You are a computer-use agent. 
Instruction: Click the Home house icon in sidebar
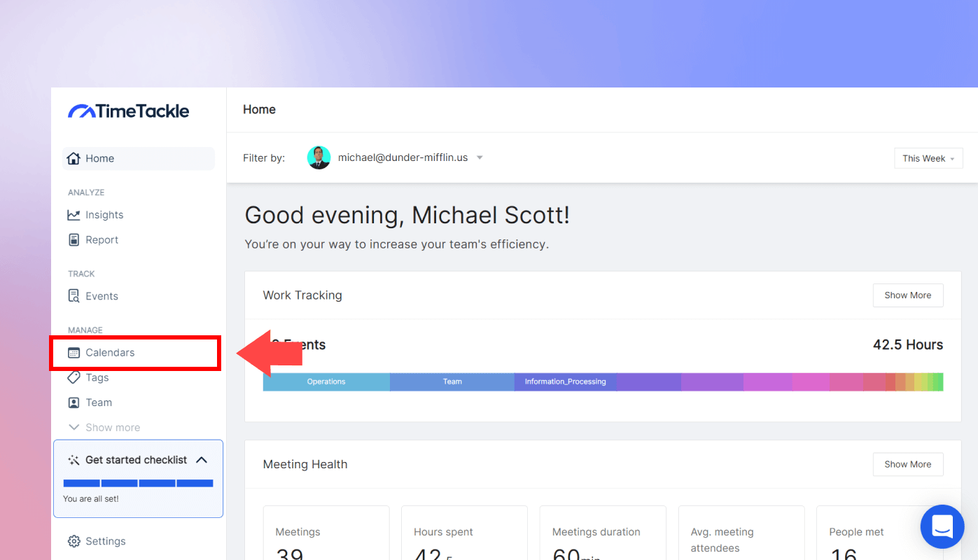pos(73,158)
